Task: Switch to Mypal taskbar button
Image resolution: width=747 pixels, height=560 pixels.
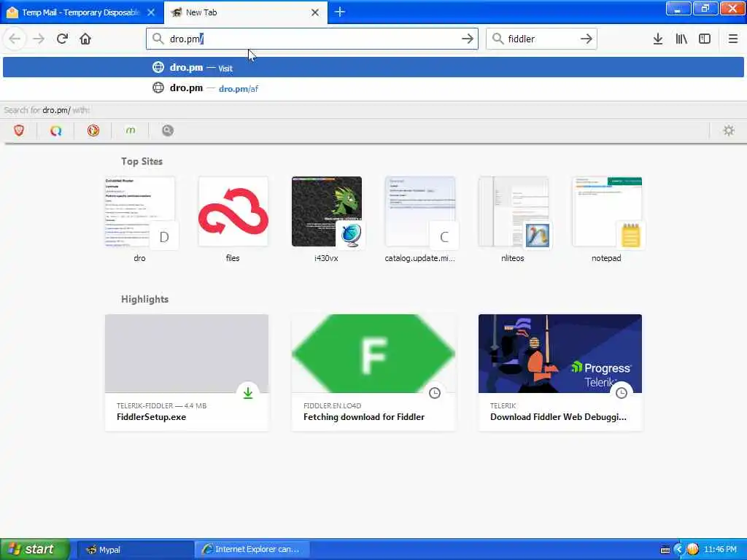Action: (x=135, y=550)
